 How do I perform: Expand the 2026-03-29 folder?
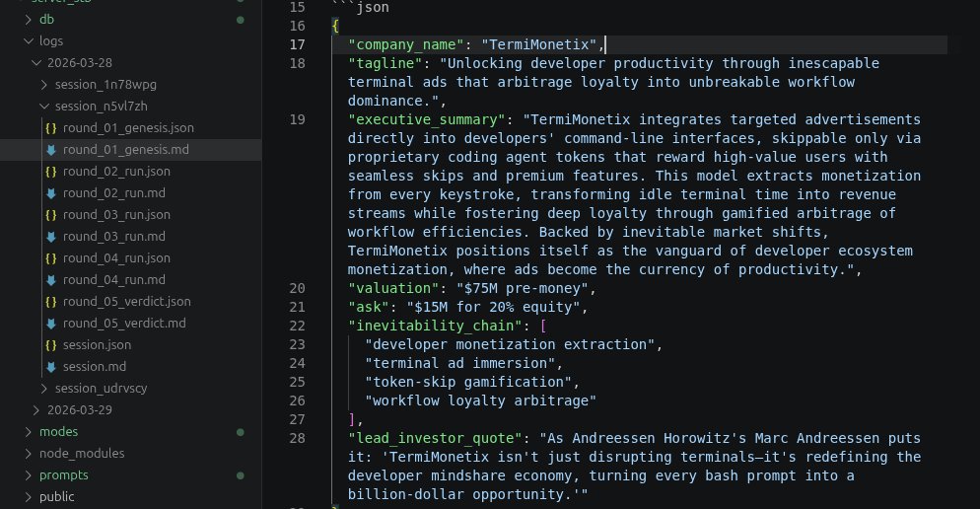35,410
